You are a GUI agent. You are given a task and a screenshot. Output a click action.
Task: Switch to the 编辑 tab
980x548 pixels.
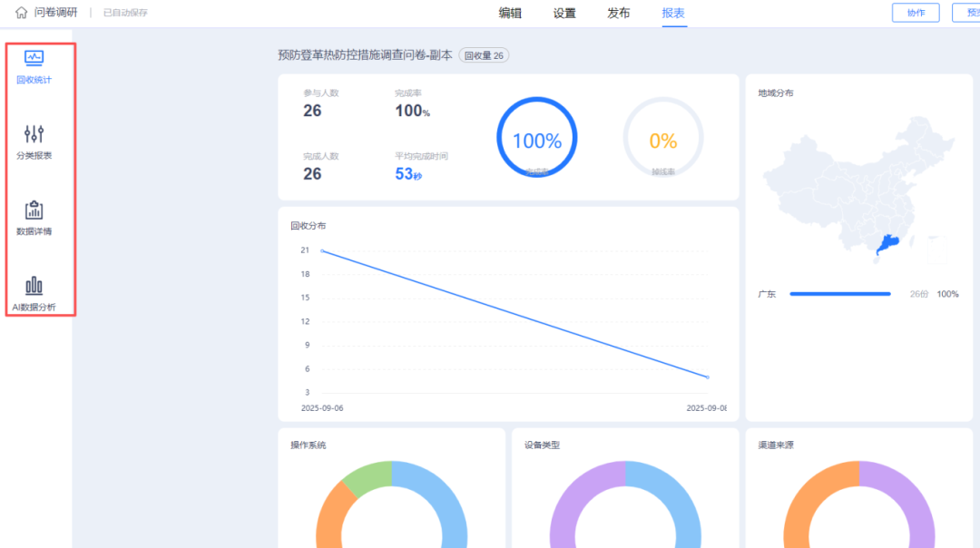click(x=510, y=13)
